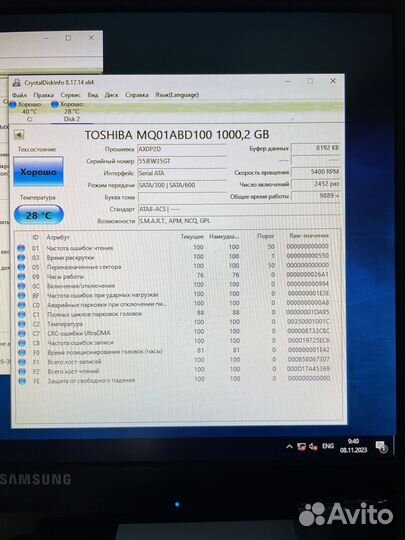Image resolution: width=405 pixels, height=540 pixels.
Task: Click the rotation speed value 5400 RPM
Action: pyautogui.click(x=316, y=172)
